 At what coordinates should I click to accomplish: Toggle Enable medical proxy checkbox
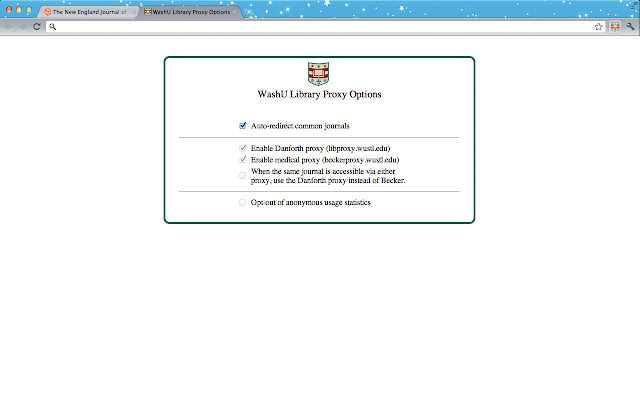242,159
